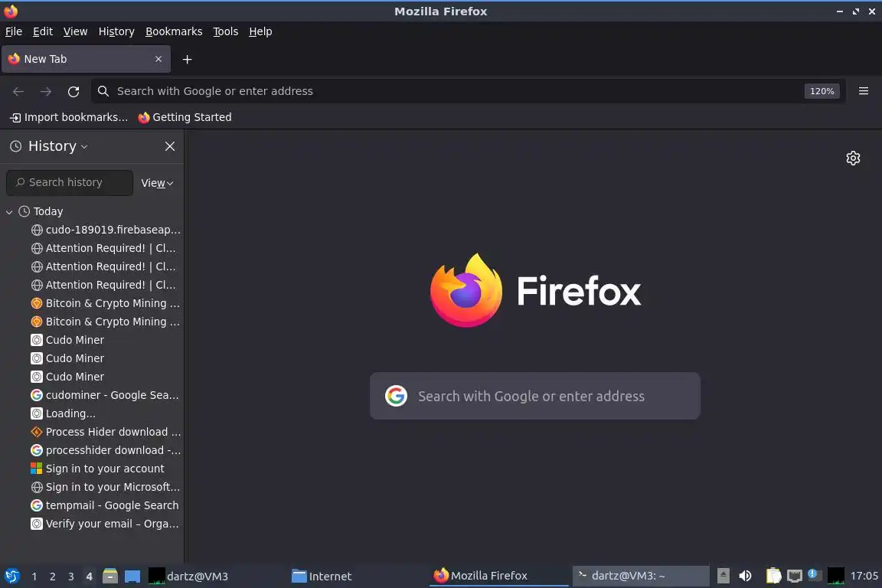This screenshot has height=588, width=882.
Task: Open Process Hider download history entry
Action: tap(106, 432)
